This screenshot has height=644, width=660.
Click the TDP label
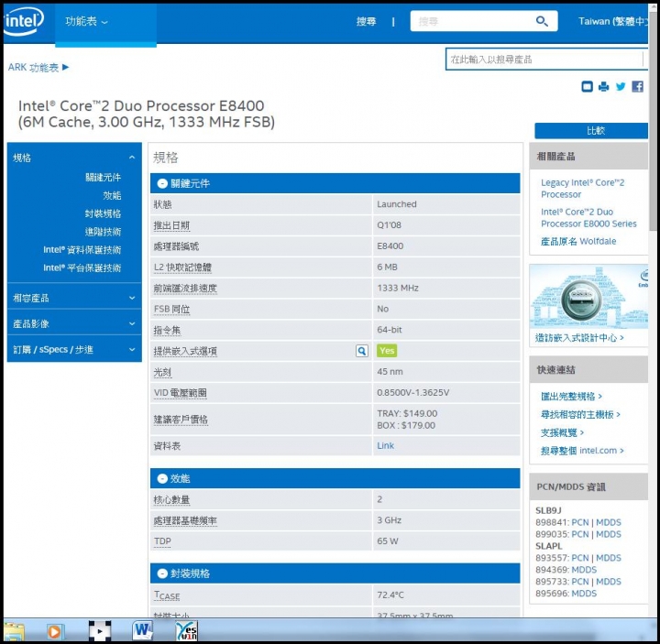[162, 541]
